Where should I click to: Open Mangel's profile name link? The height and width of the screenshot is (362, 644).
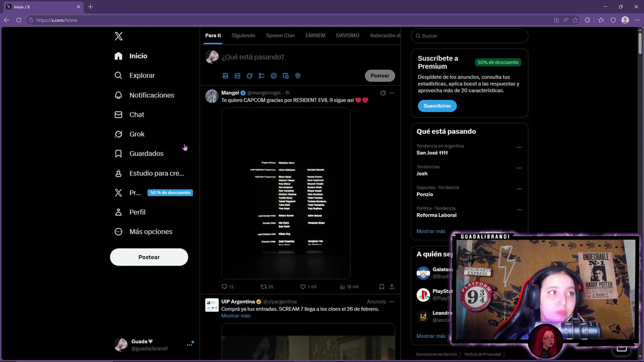[x=230, y=93]
